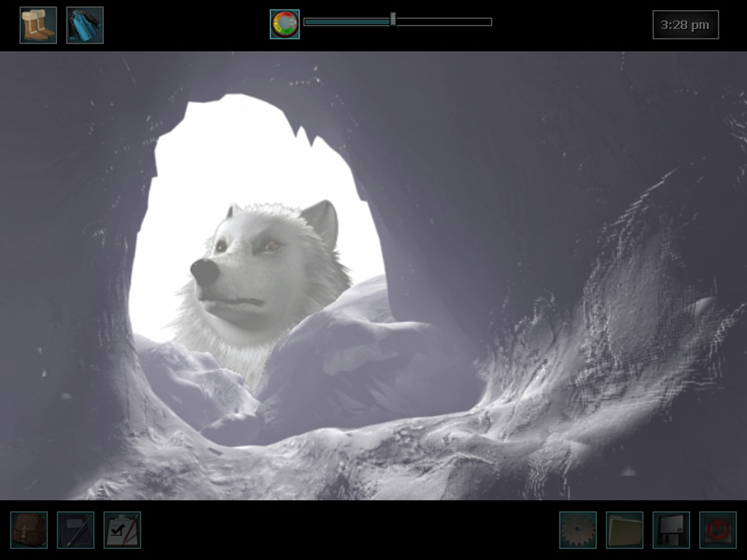Click the circular warmth gauge icon
Viewport: 747px width, 560px height.
(x=285, y=24)
